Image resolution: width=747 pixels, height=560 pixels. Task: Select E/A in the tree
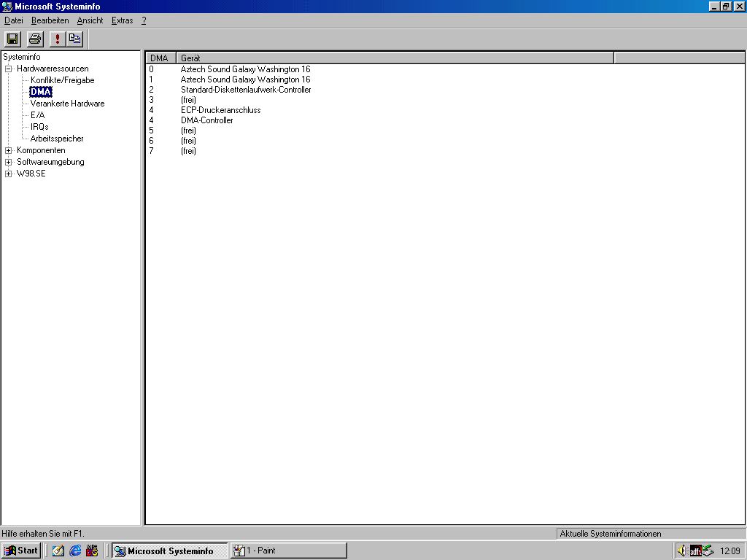click(38, 114)
